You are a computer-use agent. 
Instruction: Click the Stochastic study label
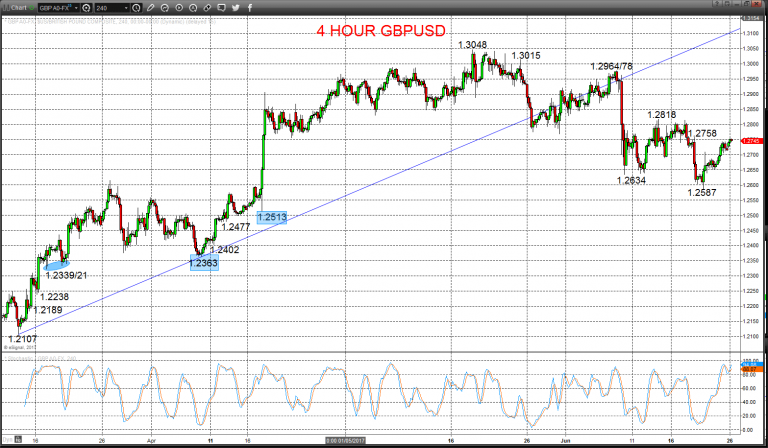pos(22,358)
